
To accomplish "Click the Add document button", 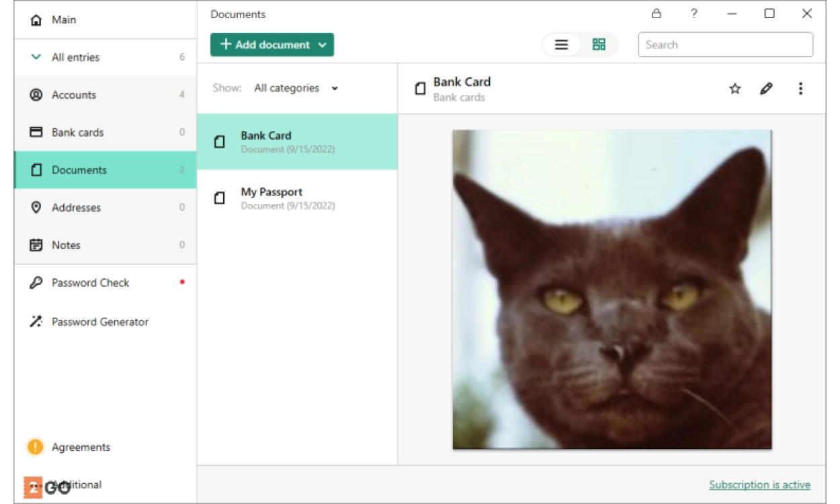I will click(x=265, y=45).
